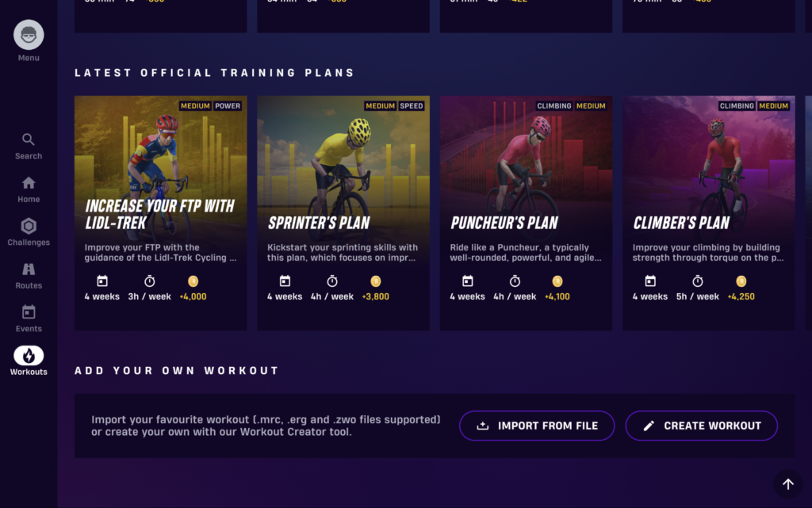Screen dimensions: 812x508
Task: Open the Challenges hexagon icon
Action: pyautogui.click(x=29, y=226)
